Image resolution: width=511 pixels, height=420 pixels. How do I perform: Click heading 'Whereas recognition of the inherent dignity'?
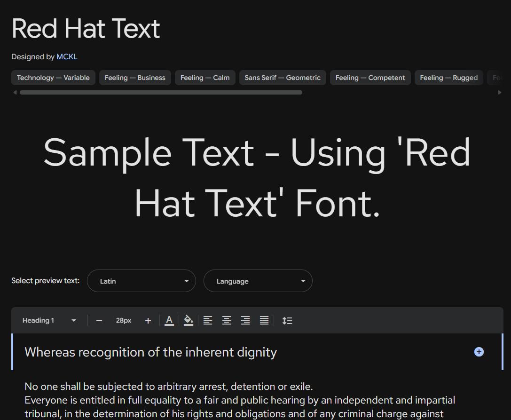point(150,352)
